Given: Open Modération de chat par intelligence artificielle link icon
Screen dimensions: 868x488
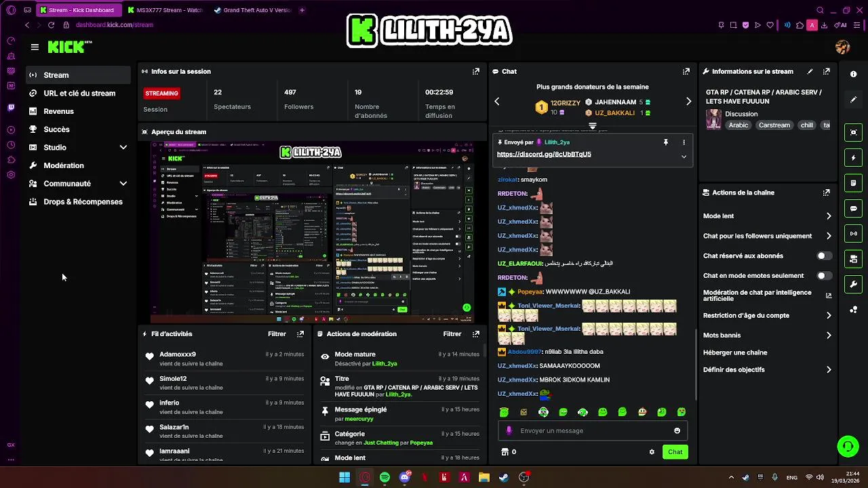Looking at the screenshot, I should coord(828,296).
